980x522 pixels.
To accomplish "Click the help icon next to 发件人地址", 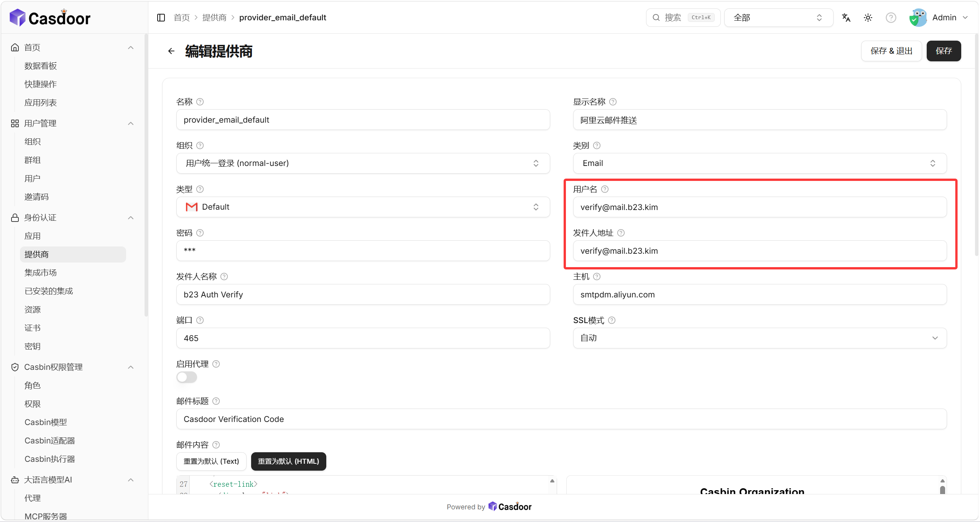I will point(621,233).
